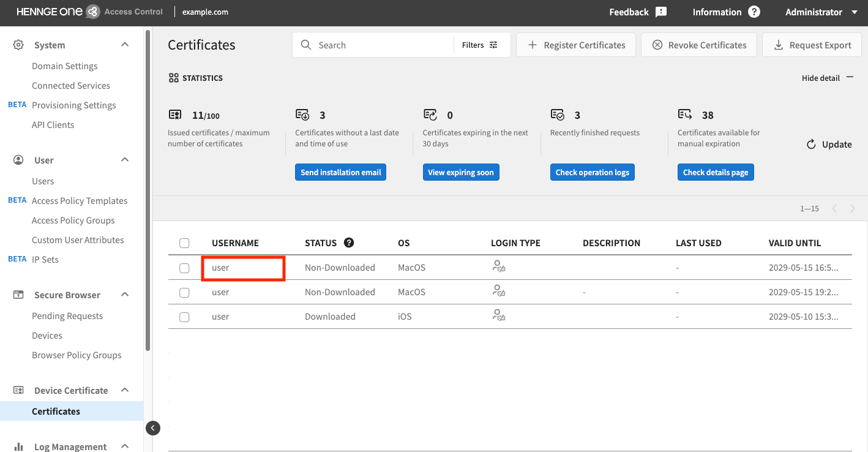The height and width of the screenshot is (452, 868).
Task: Click login type icon in second MacOS row
Action: click(499, 291)
